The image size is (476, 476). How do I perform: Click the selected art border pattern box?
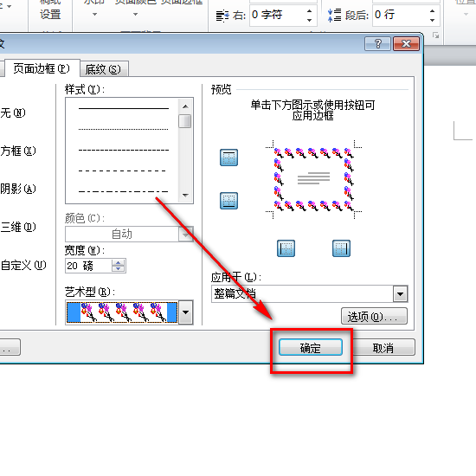point(122,312)
